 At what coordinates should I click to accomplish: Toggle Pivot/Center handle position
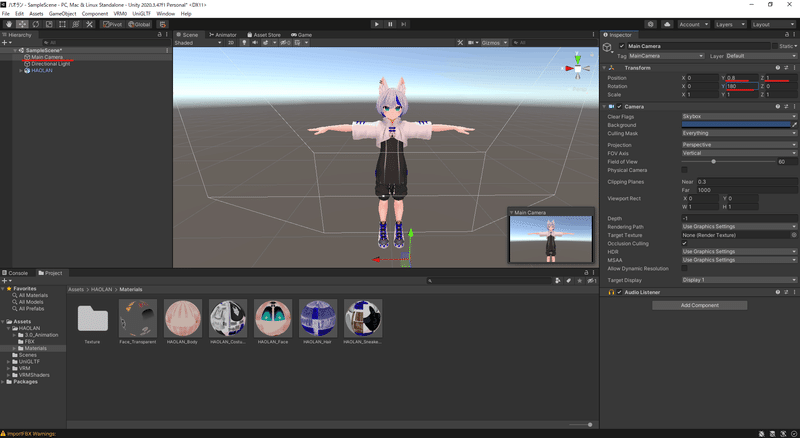(x=112, y=24)
